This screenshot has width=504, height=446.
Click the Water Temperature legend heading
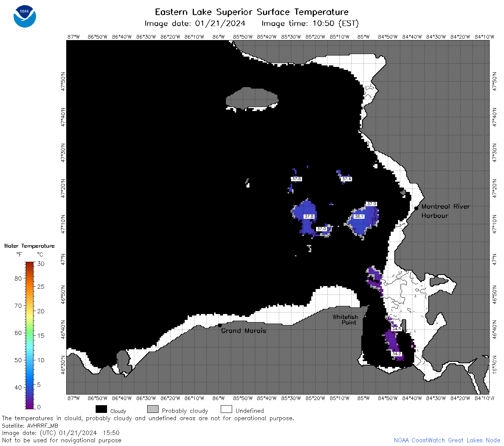tap(29, 246)
